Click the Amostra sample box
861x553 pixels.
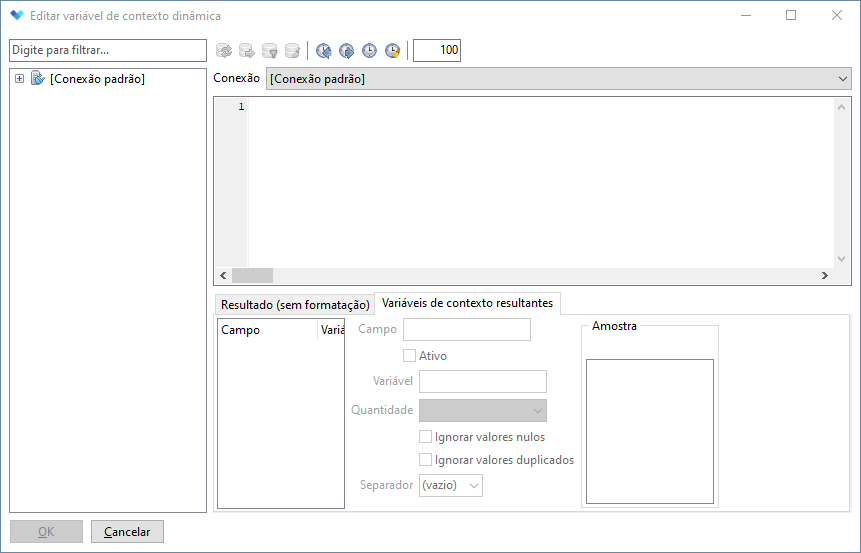pos(650,432)
